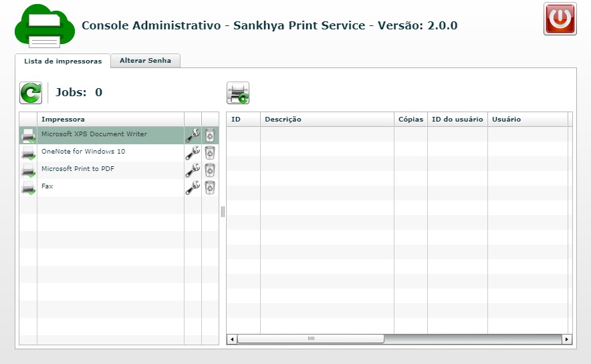Click the Usuário column header
The image size is (591, 364).
pos(527,119)
